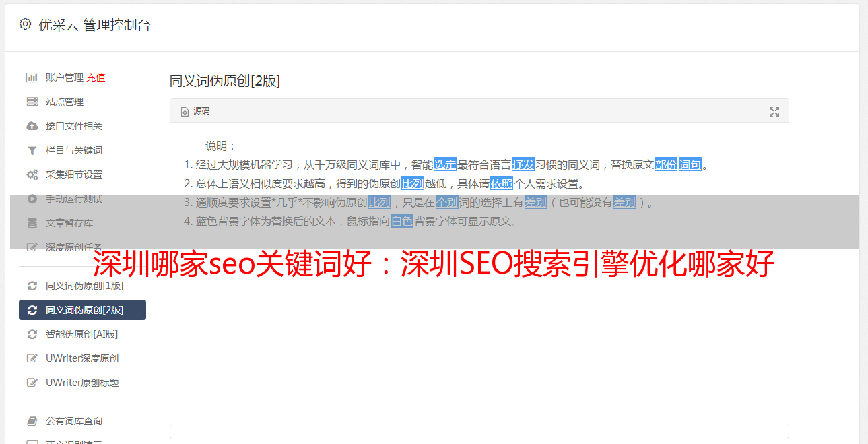Viewport: 868px width, 444px height.
Task: Open UWriter原创标题 menu item
Action: (x=82, y=383)
